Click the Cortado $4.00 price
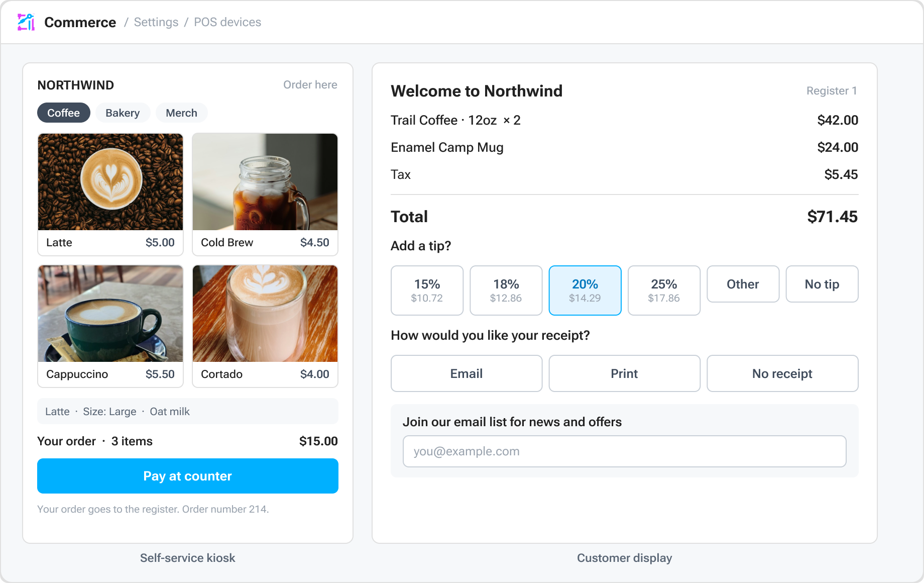The width and height of the screenshot is (924, 583). pos(315,374)
